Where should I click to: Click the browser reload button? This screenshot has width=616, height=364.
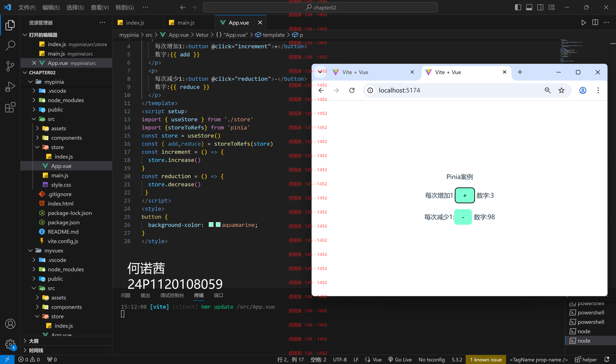[352, 90]
